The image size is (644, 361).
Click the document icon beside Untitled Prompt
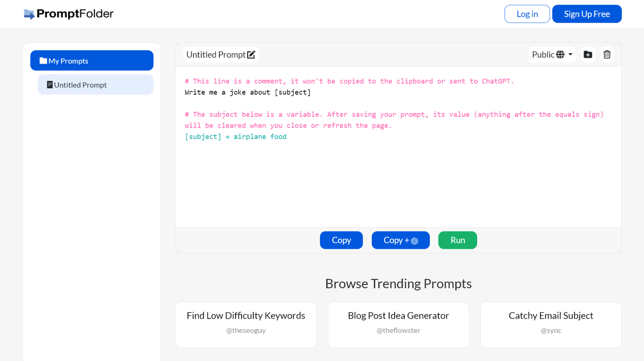[x=50, y=85]
